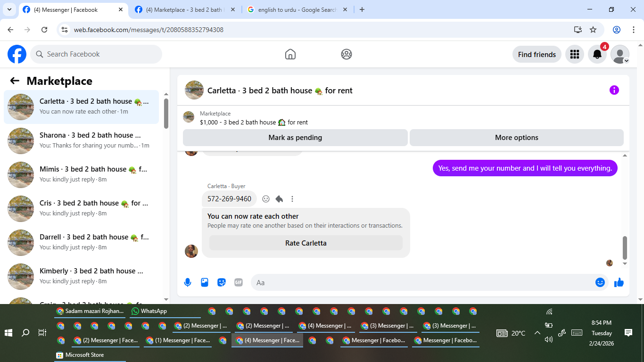644x362 pixels.
Task: Click the back arrow beside Marketplace
Action: 15,81
